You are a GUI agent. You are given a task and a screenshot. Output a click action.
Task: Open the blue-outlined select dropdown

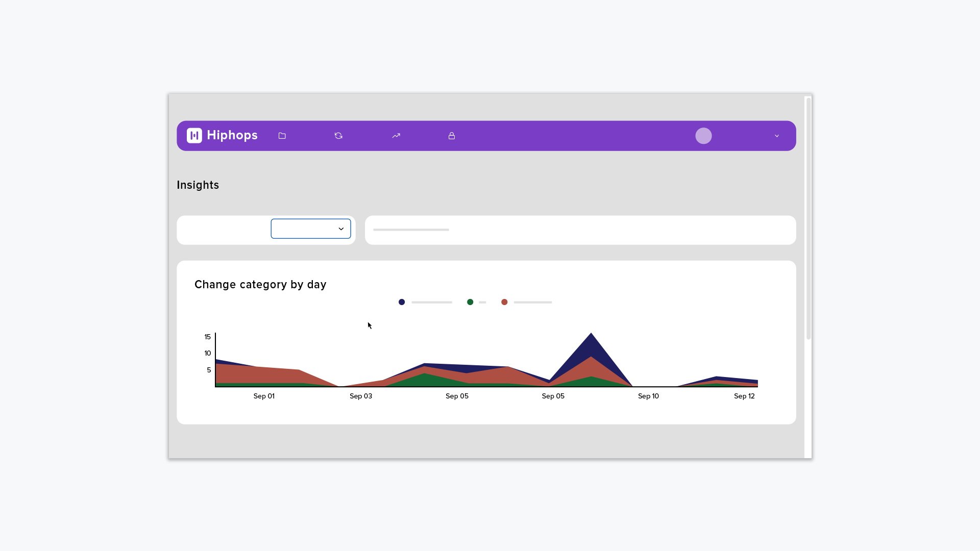coord(310,229)
